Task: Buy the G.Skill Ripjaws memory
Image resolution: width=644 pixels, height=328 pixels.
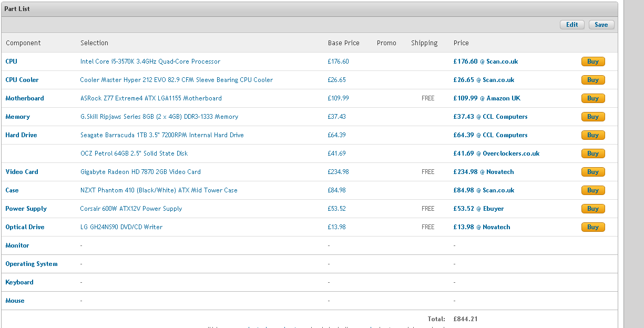Action: (x=593, y=117)
